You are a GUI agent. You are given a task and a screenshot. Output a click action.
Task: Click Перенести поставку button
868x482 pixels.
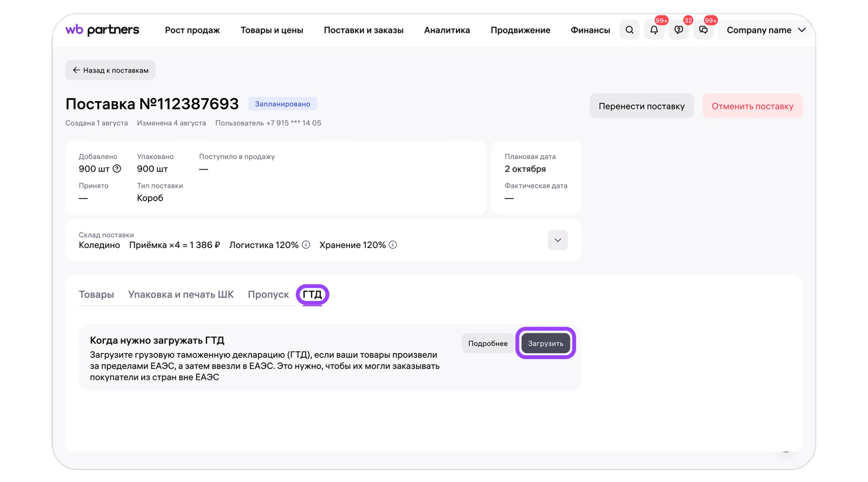pyautogui.click(x=641, y=106)
